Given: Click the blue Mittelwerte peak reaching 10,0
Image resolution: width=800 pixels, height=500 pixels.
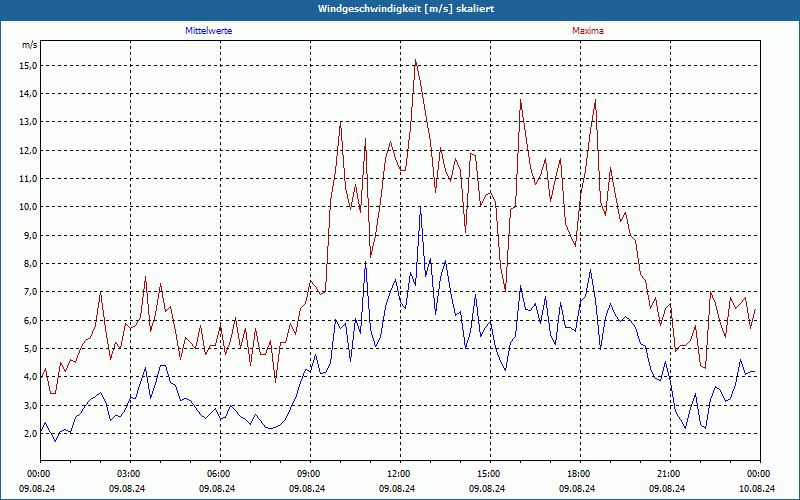Looking at the screenshot, I should 420,207.
